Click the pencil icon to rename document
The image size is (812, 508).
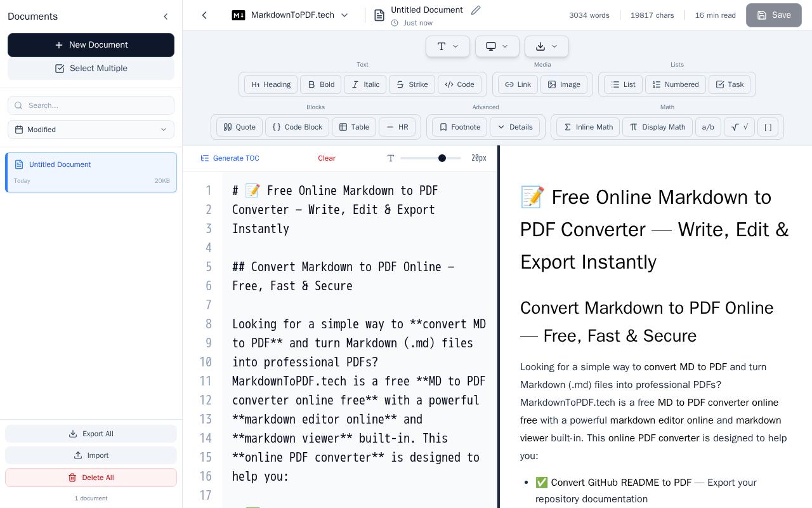(476, 10)
